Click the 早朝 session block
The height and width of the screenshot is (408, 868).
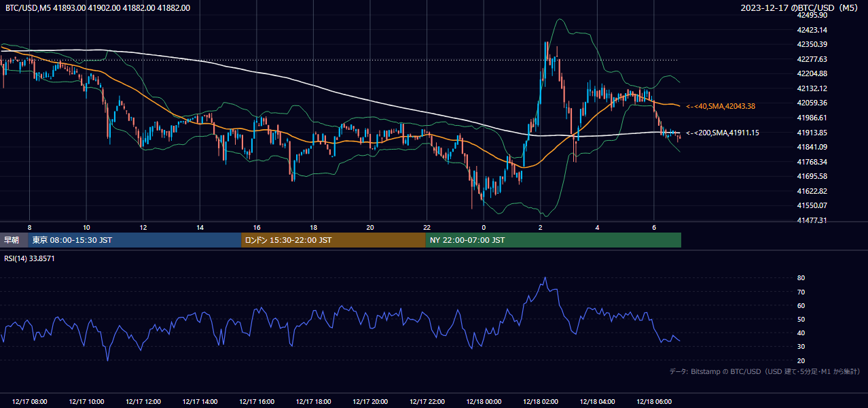[14, 240]
